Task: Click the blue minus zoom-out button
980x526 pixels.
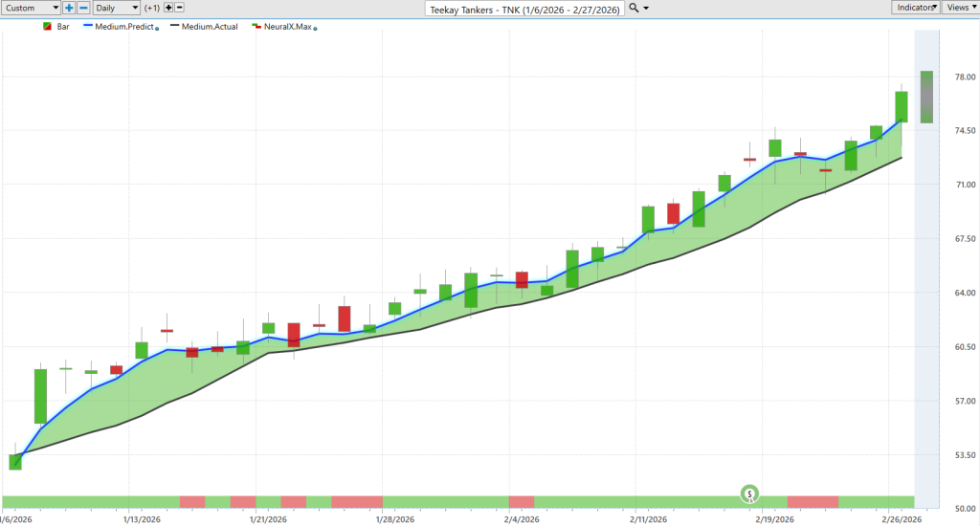Action: click(83, 8)
